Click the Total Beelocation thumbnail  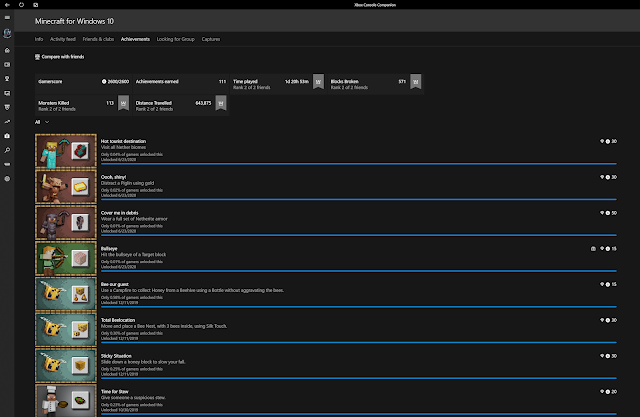click(x=66, y=330)
